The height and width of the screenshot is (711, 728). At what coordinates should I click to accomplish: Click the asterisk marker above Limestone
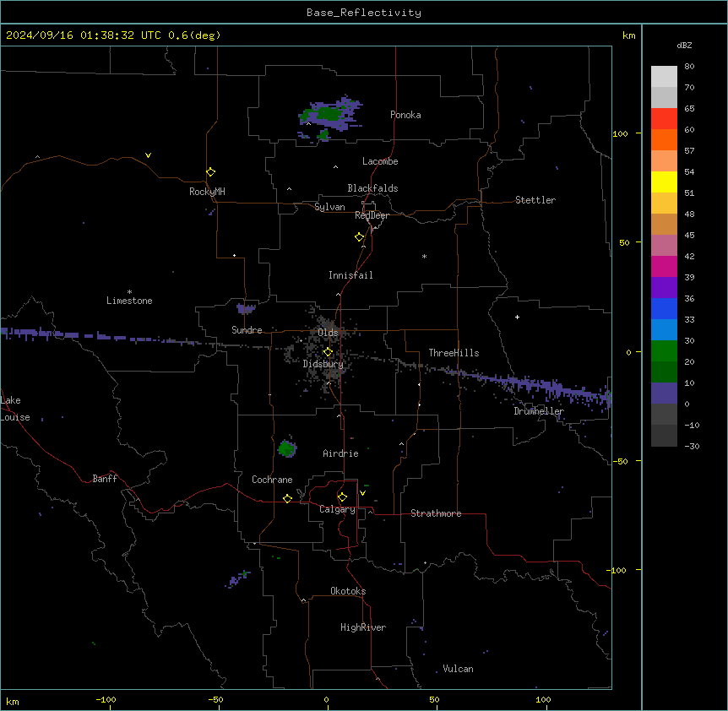pyautogui.click(x=129, y=292)
